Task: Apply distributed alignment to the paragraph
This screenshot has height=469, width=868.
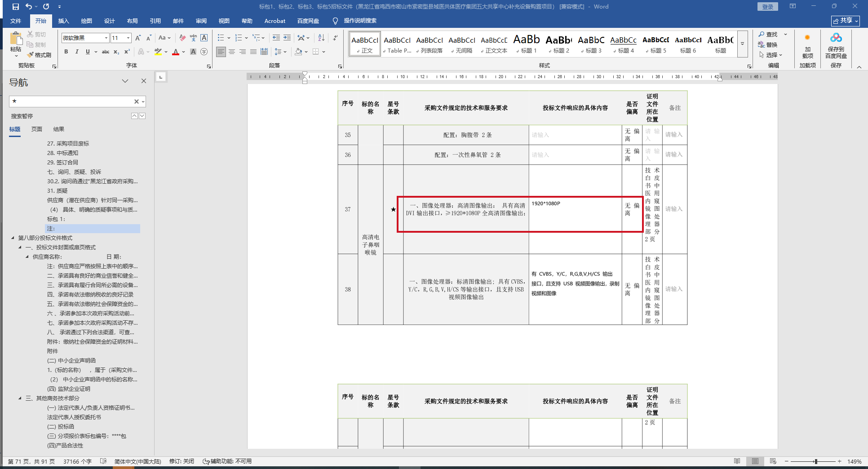Action: pos(264,52)
